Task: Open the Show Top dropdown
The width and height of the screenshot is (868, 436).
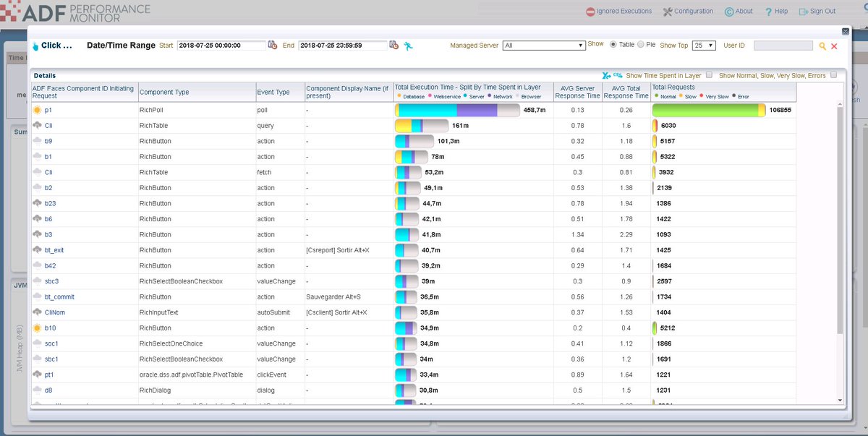Action: pos(704,46)
